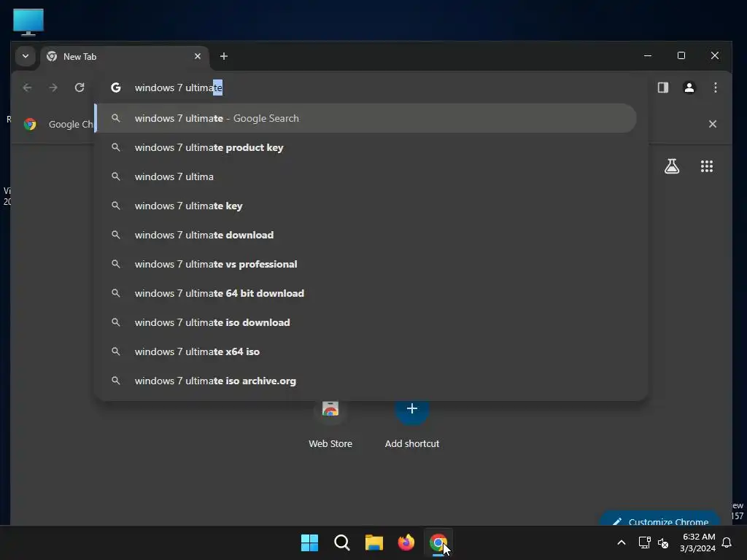Image resolution: width=747 pixels, height=560 pixels.
Task: Toggle the side panel button
Action: [x=662, y=87]
